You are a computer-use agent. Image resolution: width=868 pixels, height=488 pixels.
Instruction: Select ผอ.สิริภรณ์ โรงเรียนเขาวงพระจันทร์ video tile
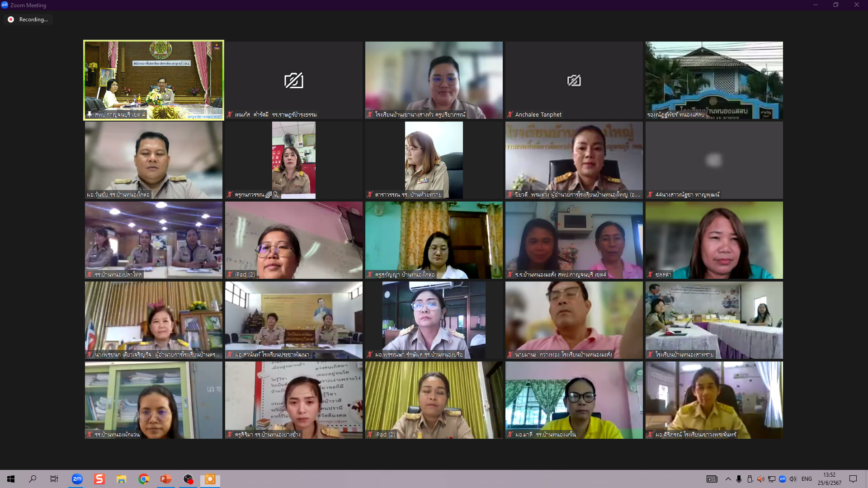point(714,400)
